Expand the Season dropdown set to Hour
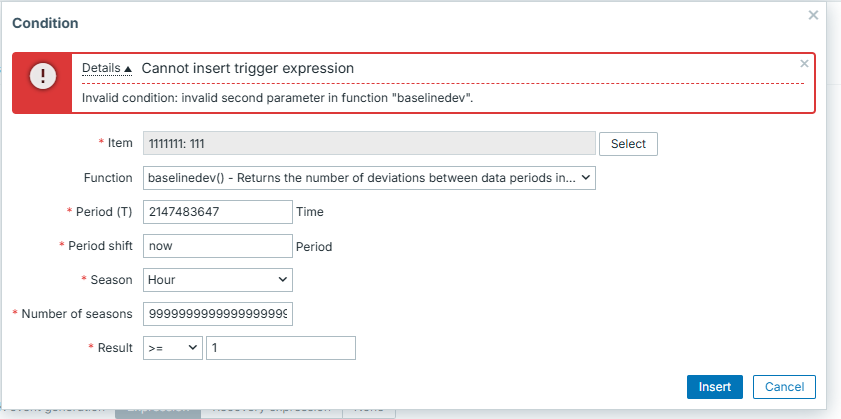Viewport: 841px width, 419px height. pos(218,280)
